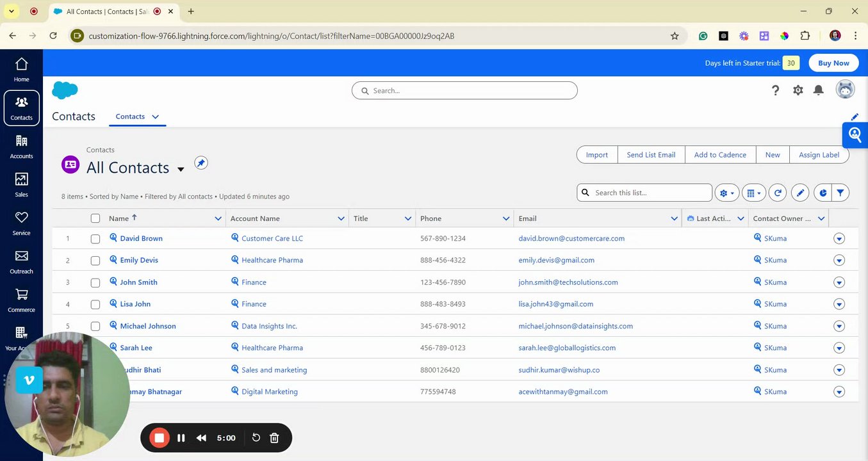
Task: Open Home in the left navigation
Action: coord(21,70)
